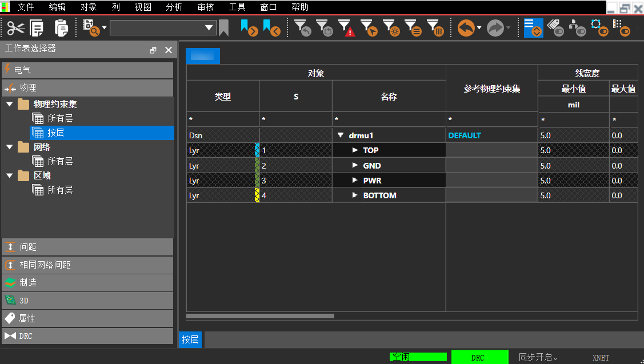Screen dimensions: 644x364
Task: Expand the PWR layer row
Action: [x=355, y=181]
